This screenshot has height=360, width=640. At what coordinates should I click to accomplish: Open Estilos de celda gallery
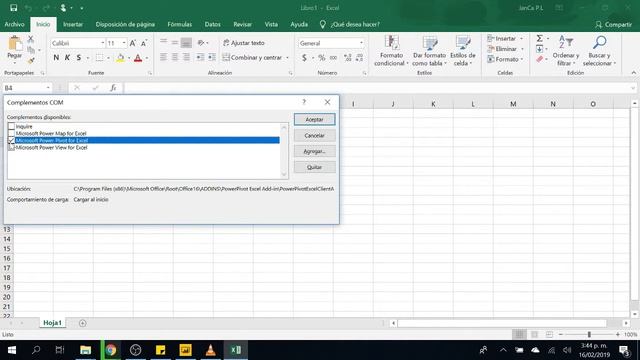(463, 51)
